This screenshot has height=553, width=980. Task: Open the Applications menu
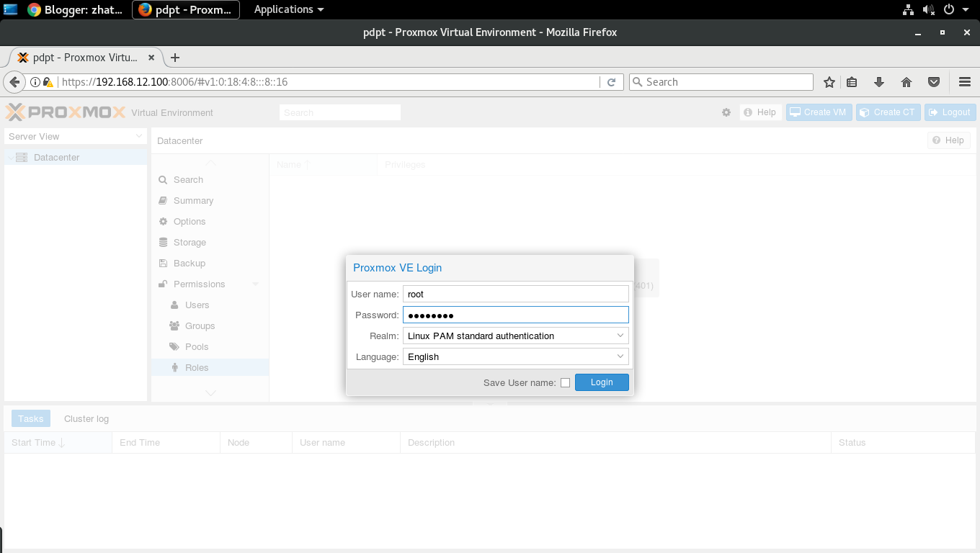[x=289, y=9]
